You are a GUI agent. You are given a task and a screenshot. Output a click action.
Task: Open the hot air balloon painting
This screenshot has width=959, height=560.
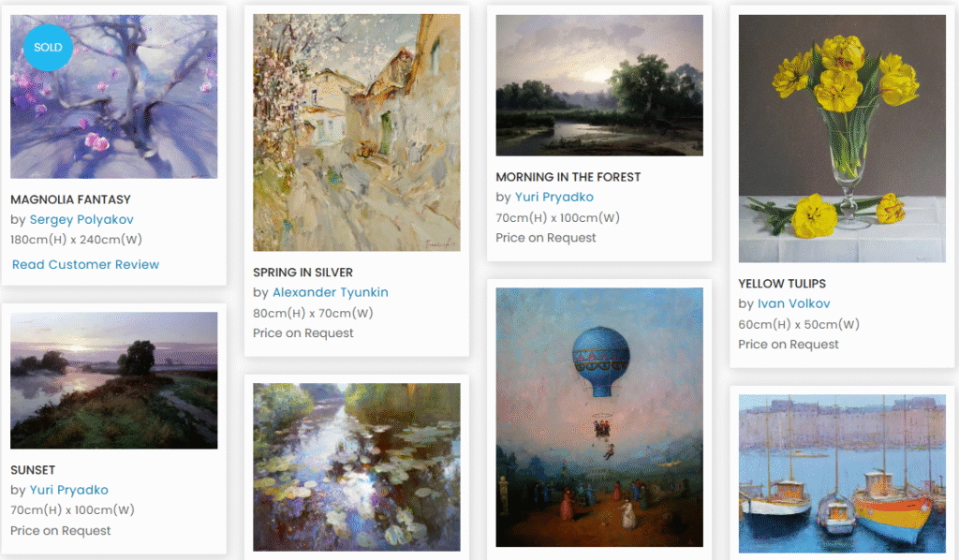coord(599,417)
